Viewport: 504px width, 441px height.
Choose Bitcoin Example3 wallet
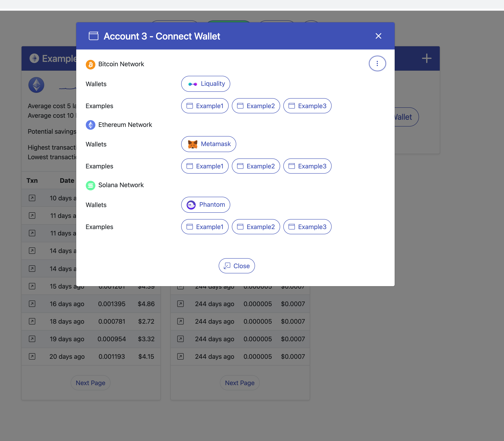[x=307, y=106]
